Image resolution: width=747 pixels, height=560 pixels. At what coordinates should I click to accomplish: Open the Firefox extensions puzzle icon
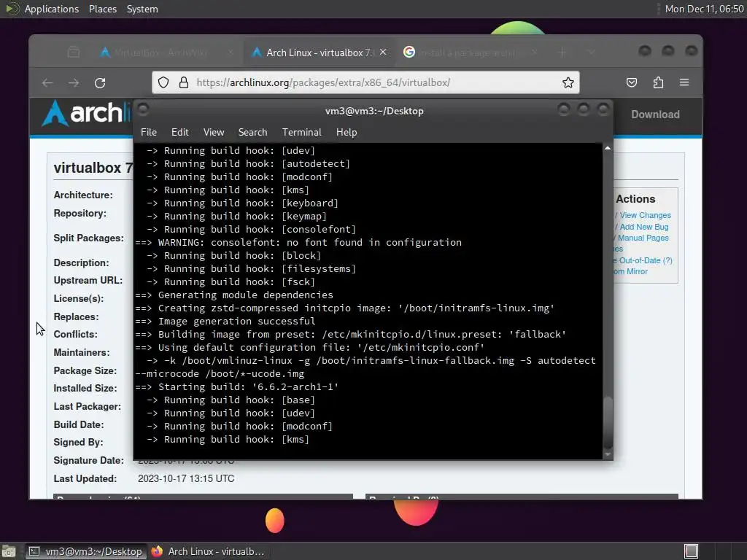[x=658, y=82]
